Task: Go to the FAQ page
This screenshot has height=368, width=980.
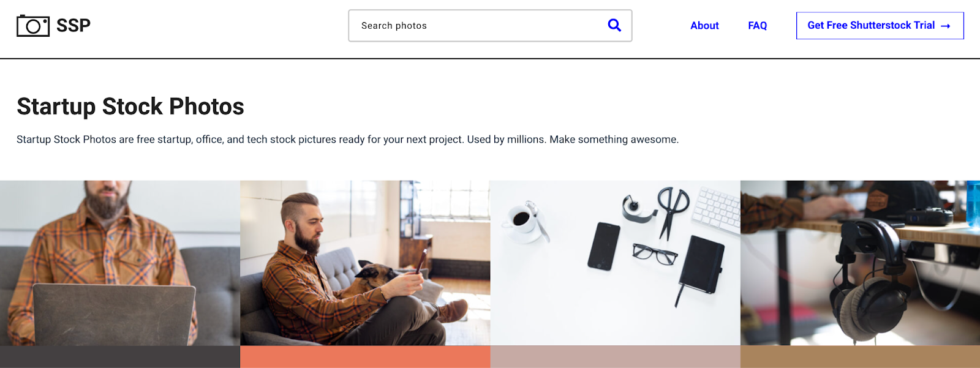Action: coord(757,26)
